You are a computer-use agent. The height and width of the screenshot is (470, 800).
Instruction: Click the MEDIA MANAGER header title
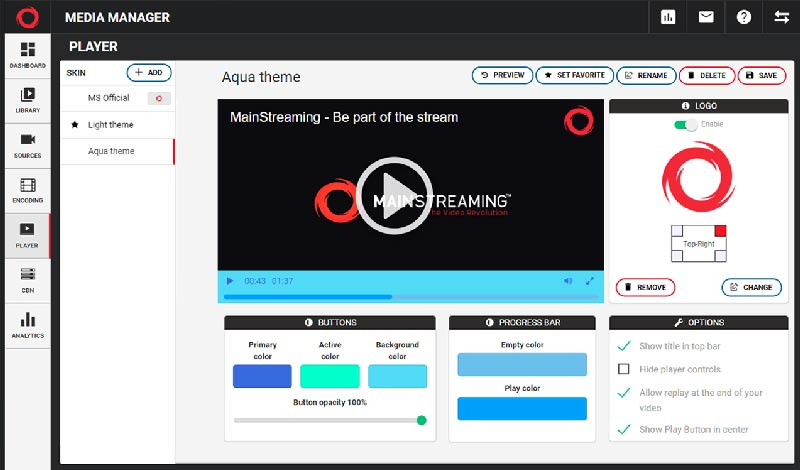click(117, 17)
